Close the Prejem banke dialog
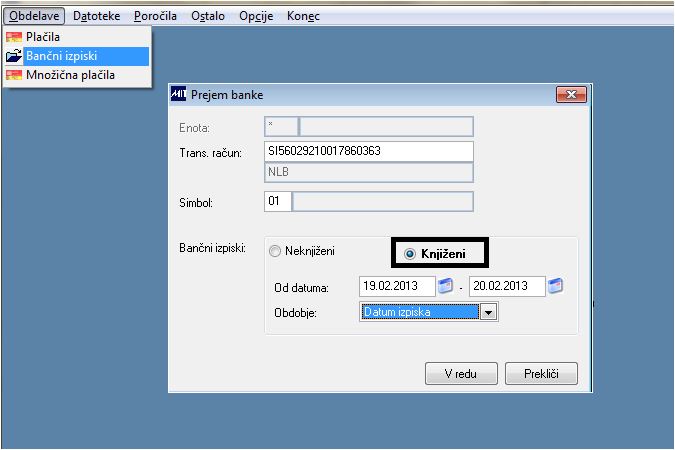 coord(571,95)
